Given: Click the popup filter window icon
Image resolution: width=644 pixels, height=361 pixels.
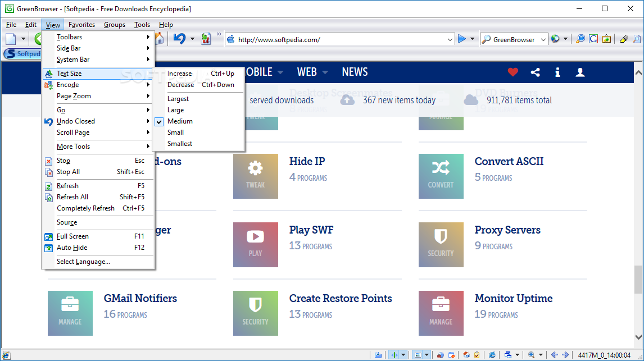Looking at the screenshot, I should tap(451, 355).
